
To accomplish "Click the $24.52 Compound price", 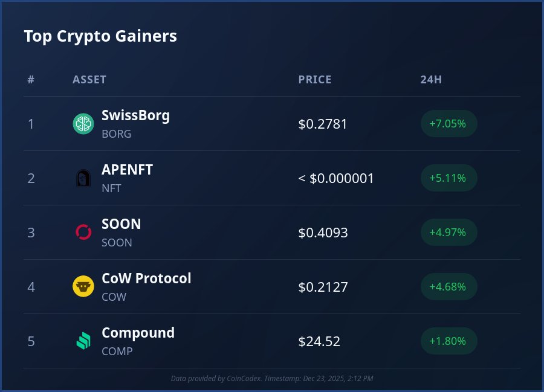I will coord(319,341).
